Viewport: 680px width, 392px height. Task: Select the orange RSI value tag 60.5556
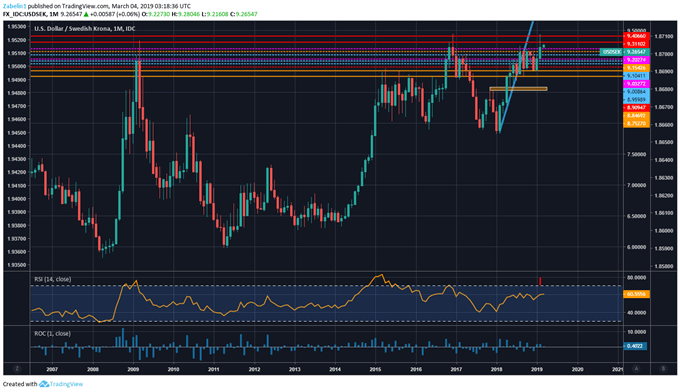(x=636, y=294)
